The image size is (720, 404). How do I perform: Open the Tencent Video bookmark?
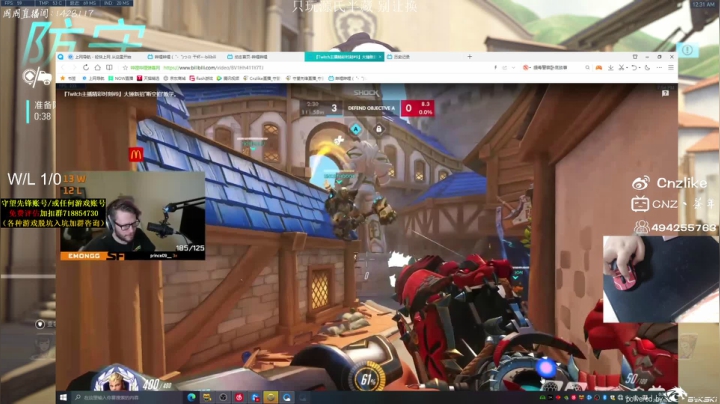(228, 79)
